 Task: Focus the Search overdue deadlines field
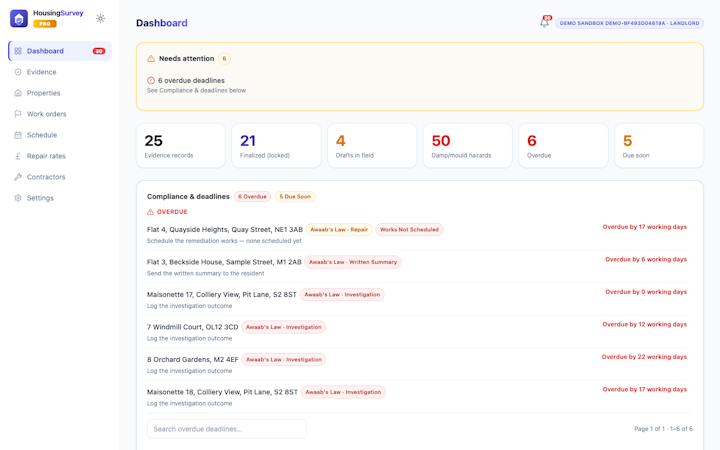pos(227,429)
